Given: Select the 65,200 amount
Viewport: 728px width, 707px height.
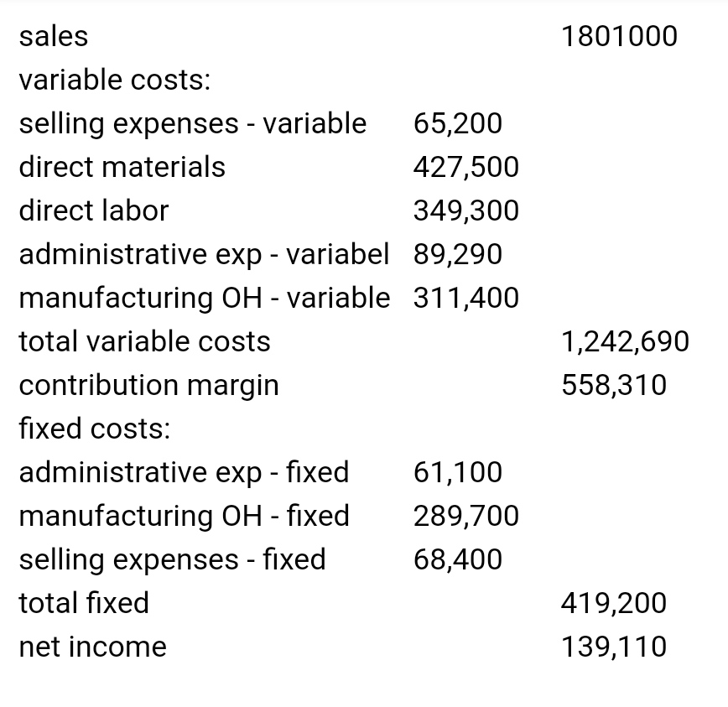Looking at the screenshot, I should click(x=457, y=123).
